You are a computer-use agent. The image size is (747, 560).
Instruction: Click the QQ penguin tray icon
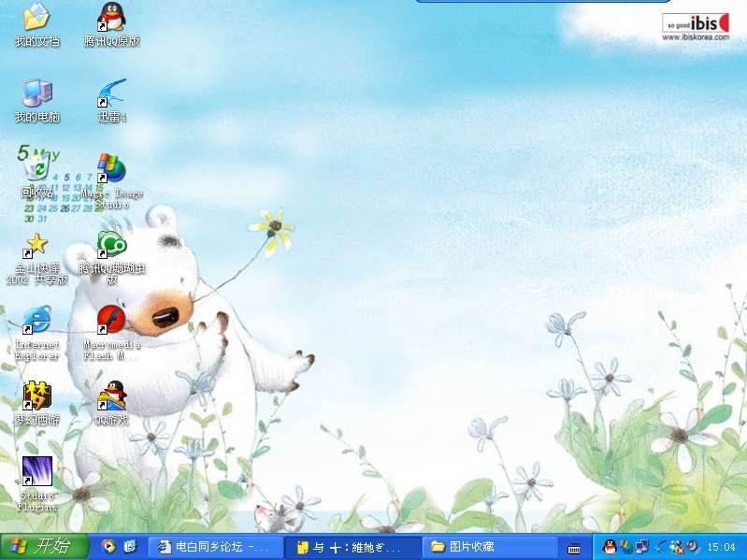click(x=610, y=547)
